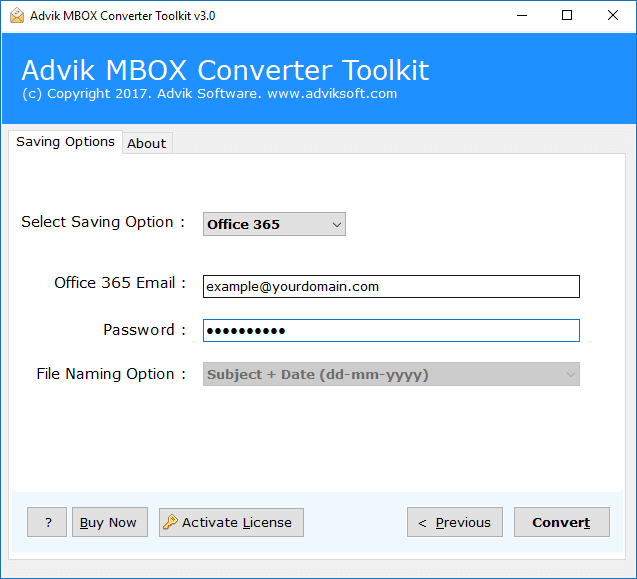
Task: Minimize the Advik MBOX Converter window
Action: (522, 15)
